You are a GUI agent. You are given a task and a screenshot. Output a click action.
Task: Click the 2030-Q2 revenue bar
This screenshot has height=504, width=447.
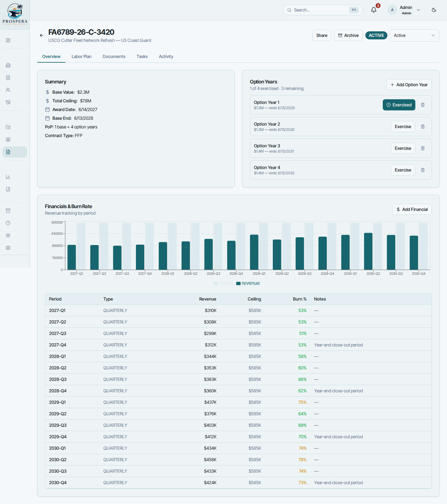point(368,251)
